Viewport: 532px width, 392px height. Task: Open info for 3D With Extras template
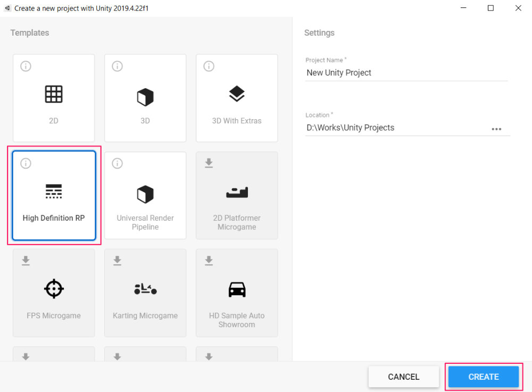pyautogui.click(x=209, y=66)
